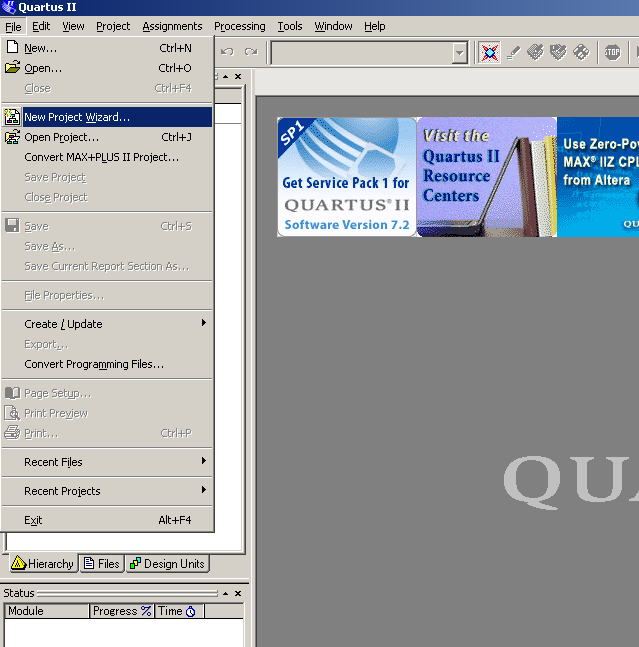The width and height of the screenshot is (639, 647).
Task: Choose Open Project... menu entry
Action: click(x=107, y=137)
